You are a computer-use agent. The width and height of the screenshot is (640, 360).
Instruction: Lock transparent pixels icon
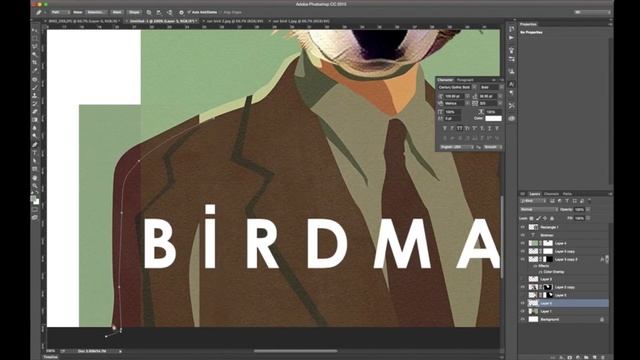(x=532, y=218)
